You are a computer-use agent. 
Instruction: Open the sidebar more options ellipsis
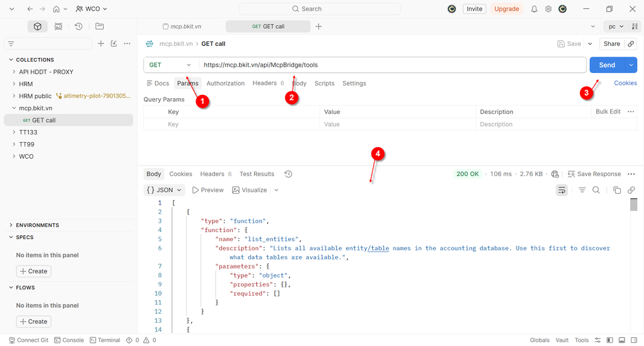tap(127, 43)
